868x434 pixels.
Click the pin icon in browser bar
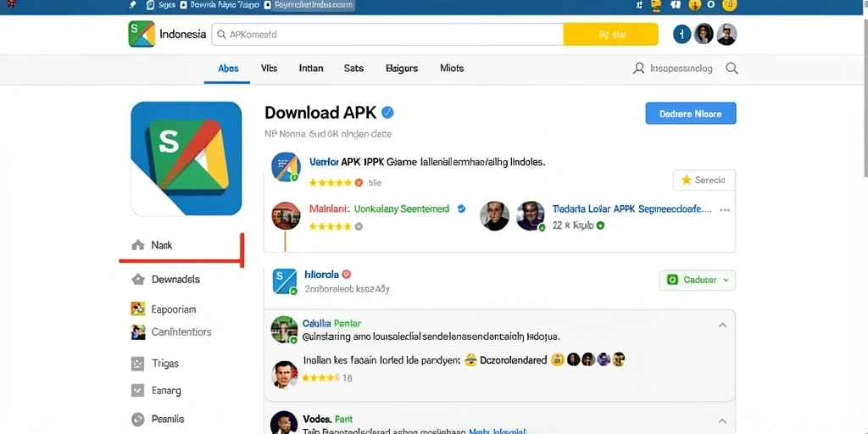(x=131, y=5)
